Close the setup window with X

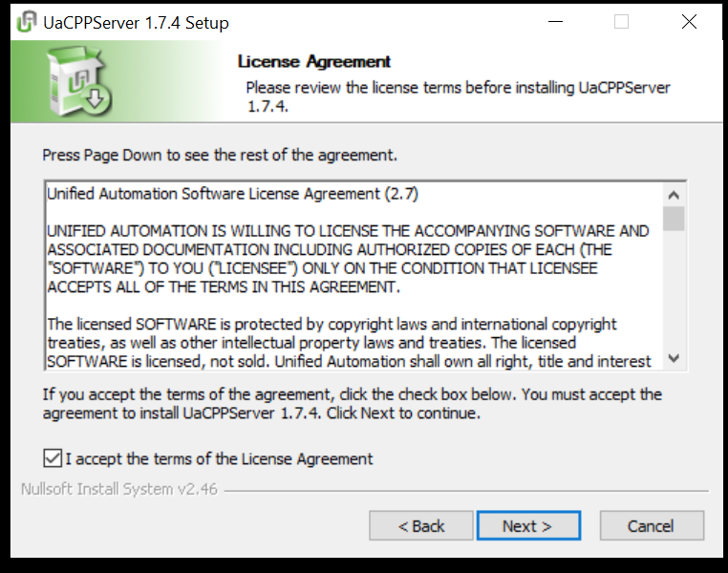tap(689, 22)
